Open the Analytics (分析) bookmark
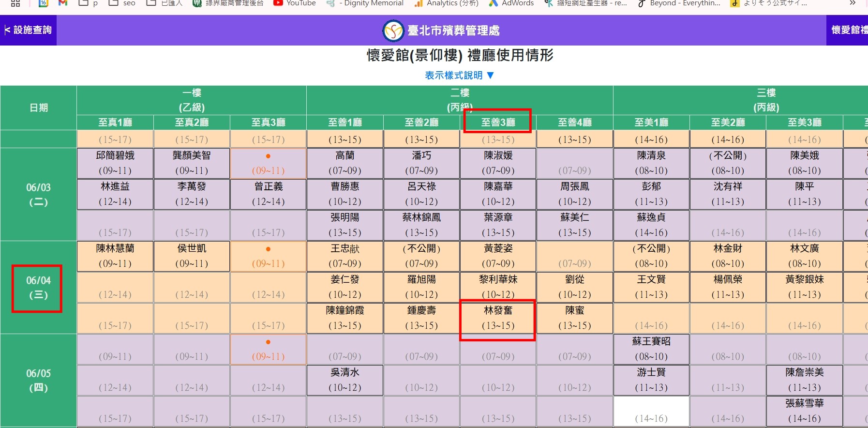The width and height of the screenshot is (868, 428). point(446,3)
